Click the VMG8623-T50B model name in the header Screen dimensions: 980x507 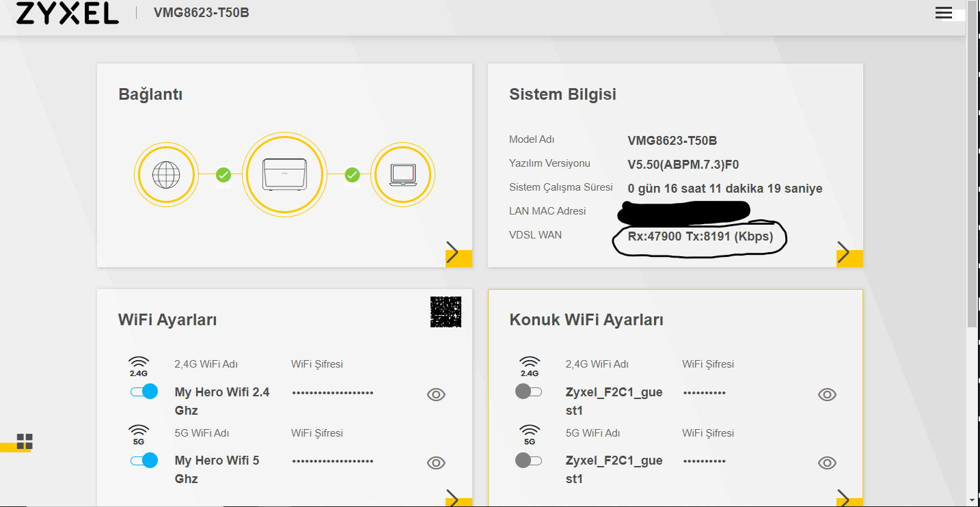pos(202,12)
